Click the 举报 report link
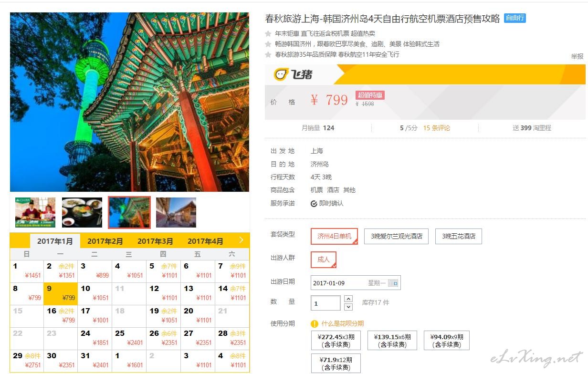The image size is (588, 374). tap(577, 56)
